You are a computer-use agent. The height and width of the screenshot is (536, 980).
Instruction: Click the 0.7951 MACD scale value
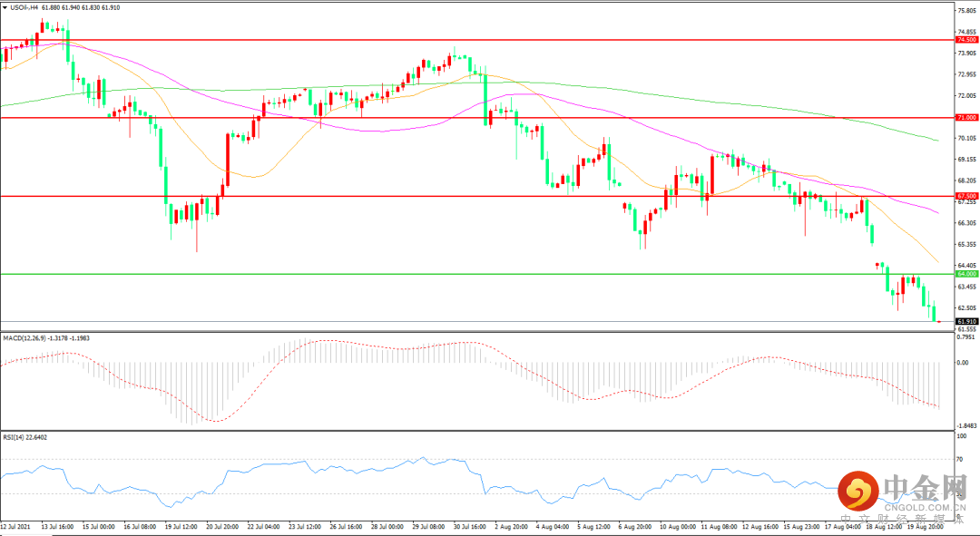[x=966, y=337]
